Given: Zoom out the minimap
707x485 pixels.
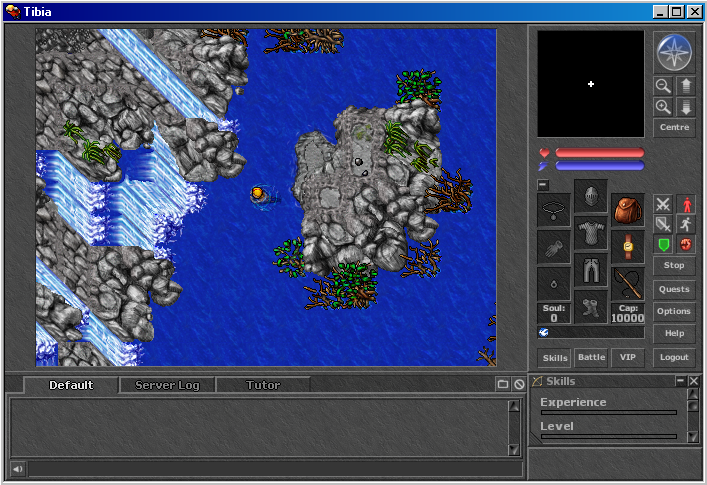Looking at the screenshot, I should 663,87.
